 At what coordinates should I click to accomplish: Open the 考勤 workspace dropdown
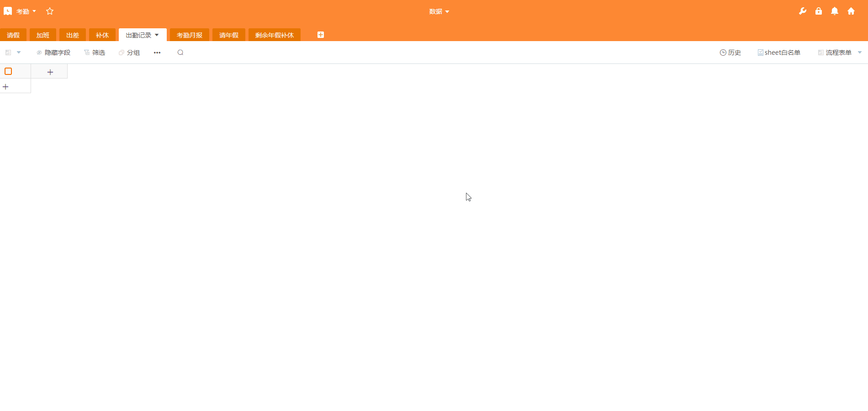click(x=26, y=11)
